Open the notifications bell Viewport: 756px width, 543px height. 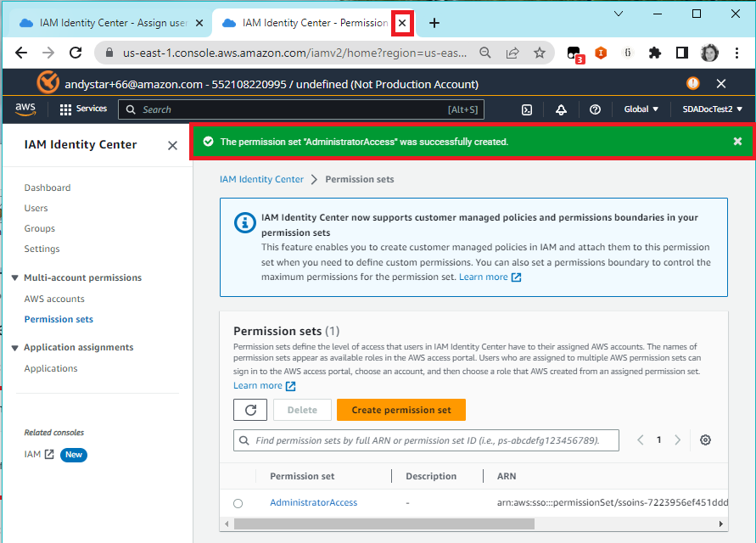click(x=561, y=109)
